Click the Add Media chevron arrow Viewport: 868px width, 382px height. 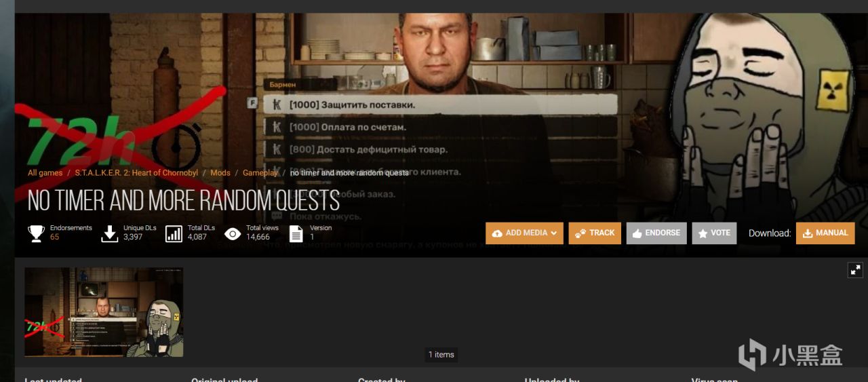point(553,233)
